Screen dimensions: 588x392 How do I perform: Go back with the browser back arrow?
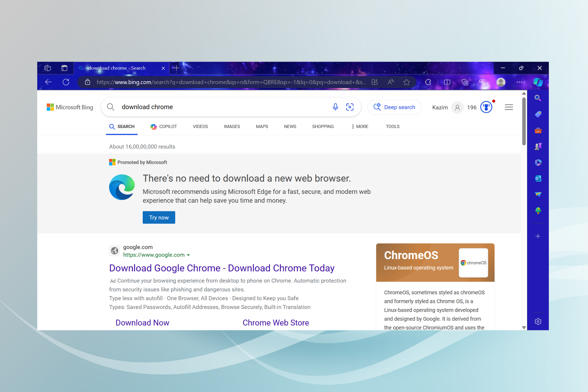tap(48, 82)
